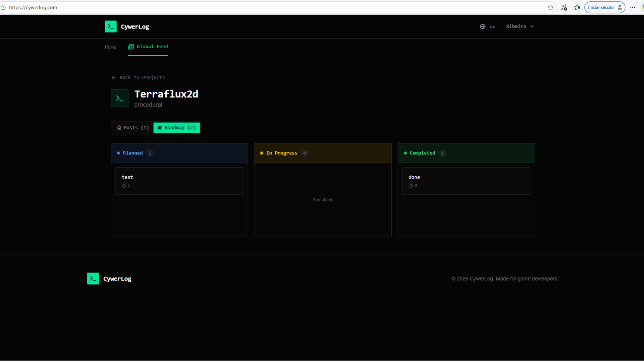Click the footer CywerLog logo icon
Screen dimensions: 644x362
(x=93, y=279)
